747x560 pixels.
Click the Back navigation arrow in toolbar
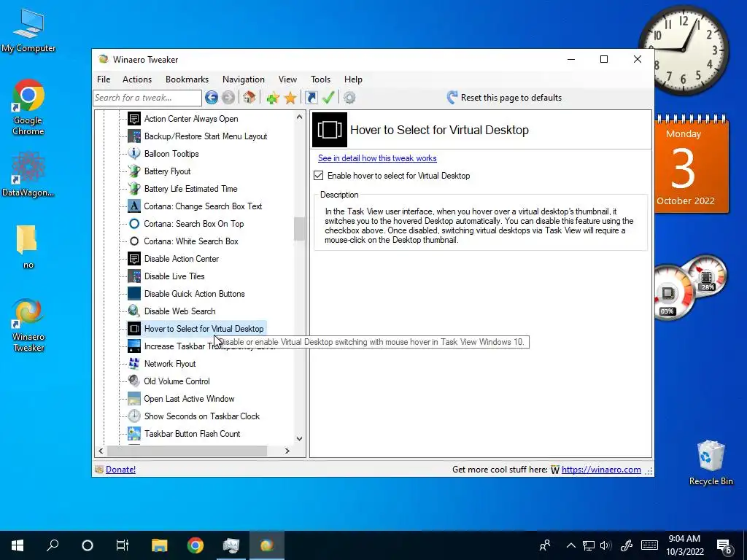(212, 98)
